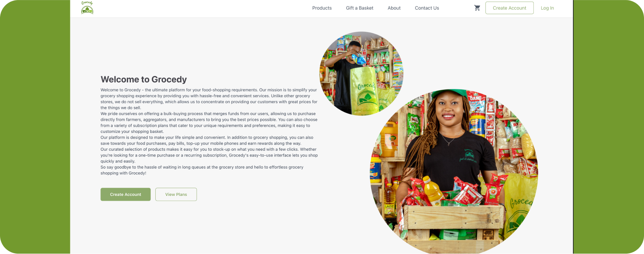Open the About page link
The width and height of the screenshot is (644, 254).
click(394, 8)
